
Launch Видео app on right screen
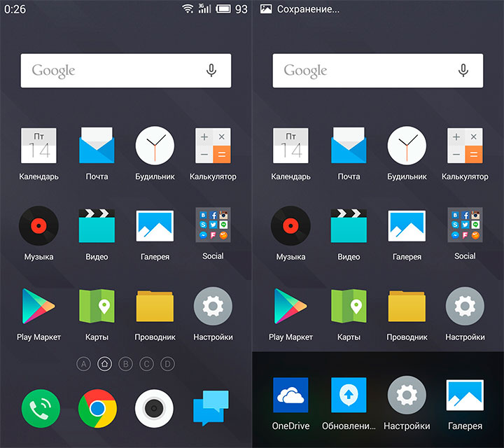coord(349,225)
